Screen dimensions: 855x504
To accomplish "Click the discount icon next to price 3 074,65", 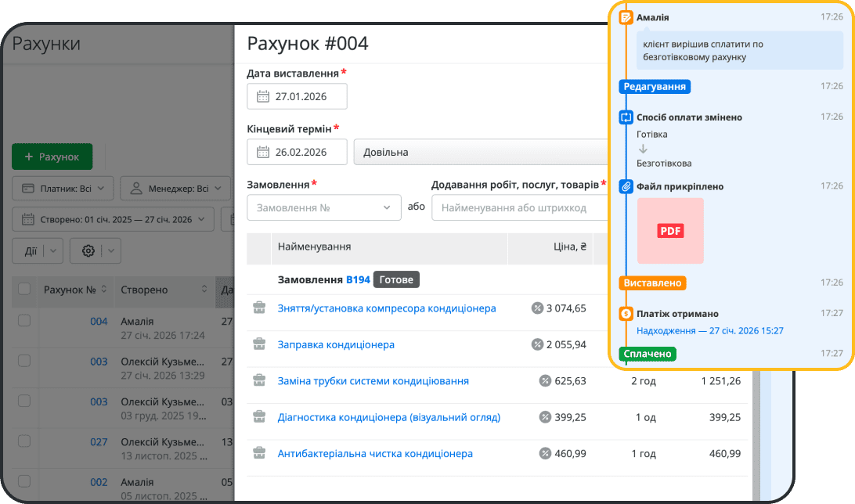I will [537, 308].
